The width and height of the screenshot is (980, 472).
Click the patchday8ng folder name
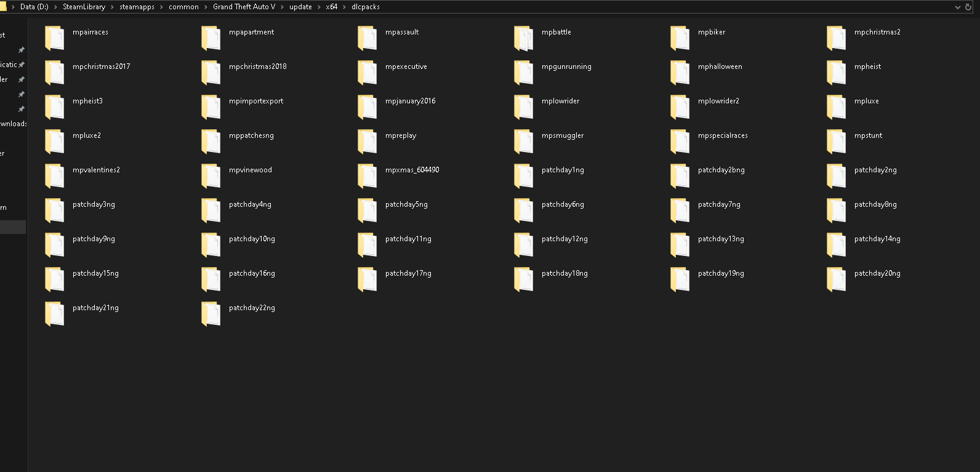(875, 204)
